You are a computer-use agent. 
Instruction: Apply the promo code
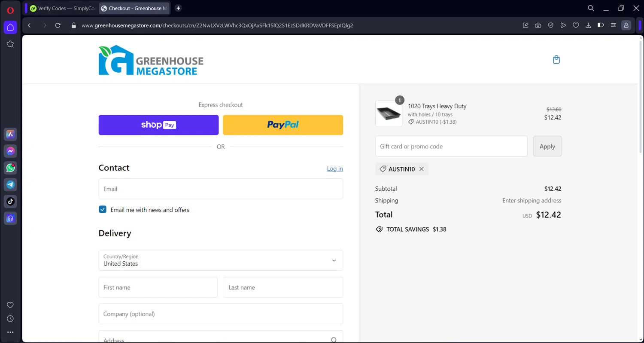point(547,146)
